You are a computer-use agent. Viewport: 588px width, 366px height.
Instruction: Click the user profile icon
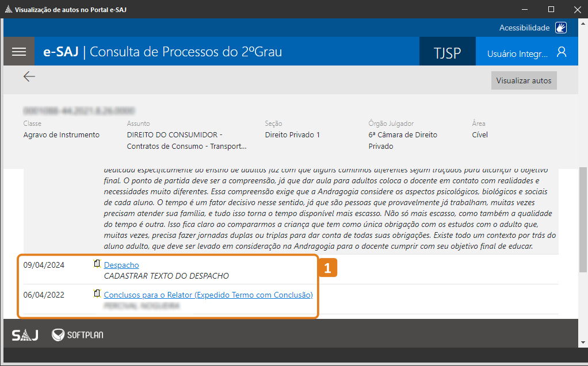click(x=562, y=52)
